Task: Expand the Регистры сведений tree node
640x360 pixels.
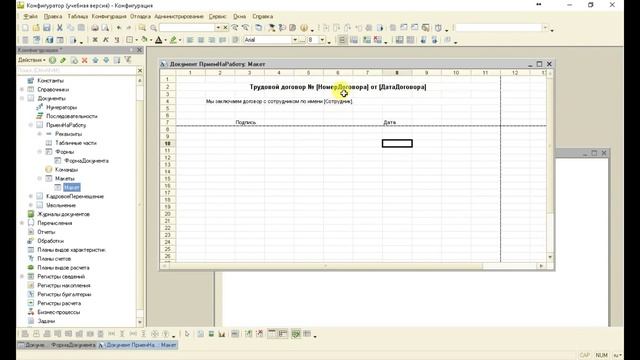Action: pos(22,276)
